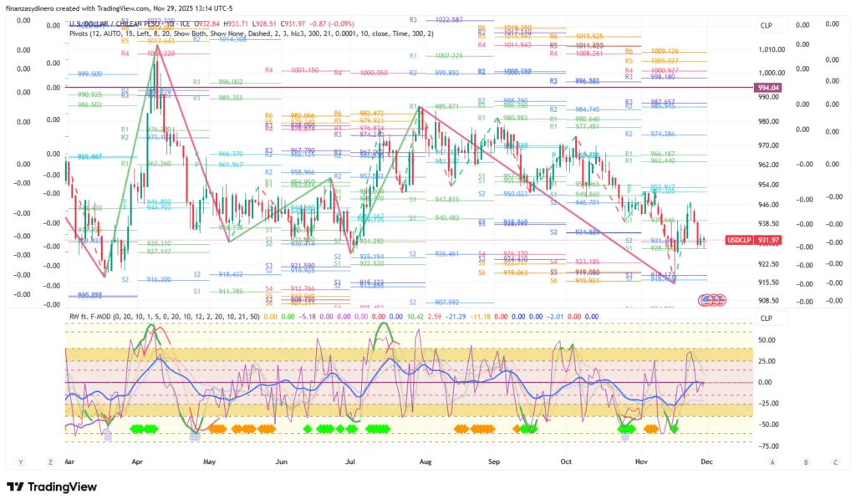Screen dimensions: 856x504
Task: Click the 931.97 current price label
Action: click(x=768, y=240)
